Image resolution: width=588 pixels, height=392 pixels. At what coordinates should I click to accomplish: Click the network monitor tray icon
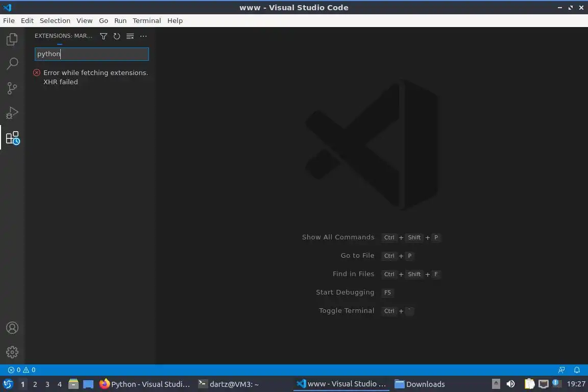tap(544, 384)
